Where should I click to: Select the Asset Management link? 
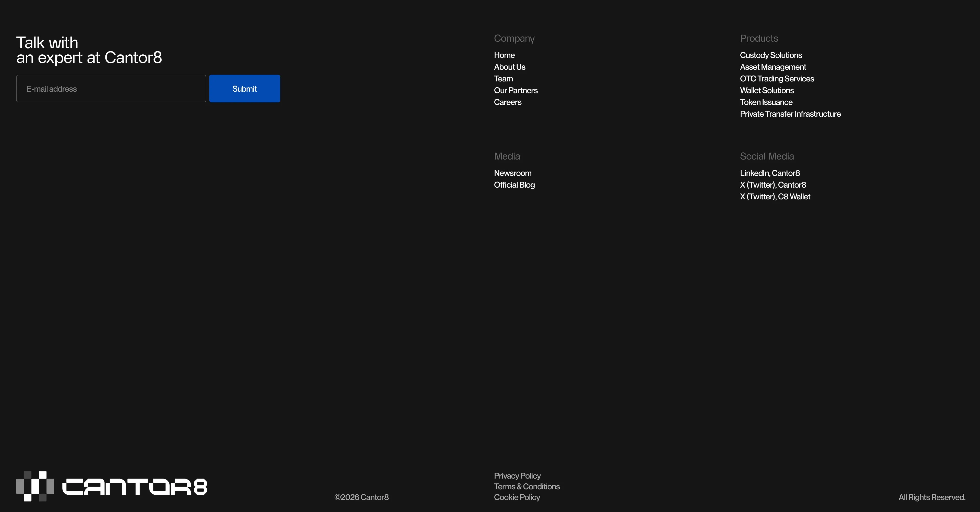pyautogui.click(x=773, y=67)
